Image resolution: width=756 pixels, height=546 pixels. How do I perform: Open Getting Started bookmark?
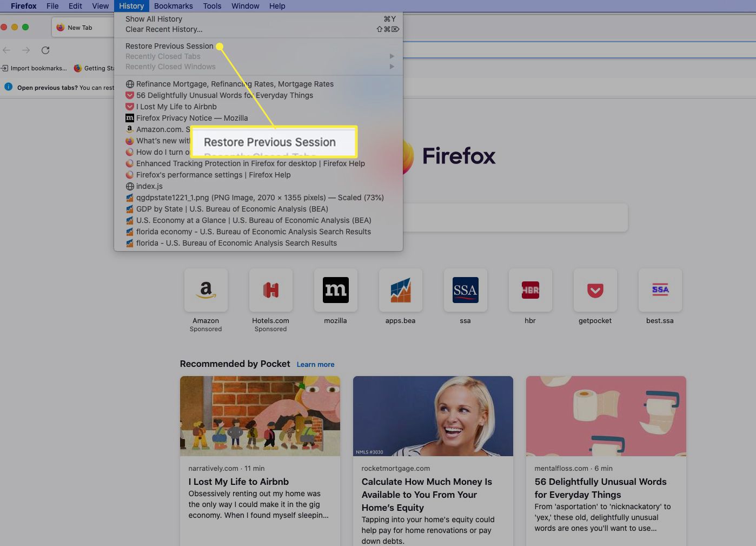[x=94, y=68]
